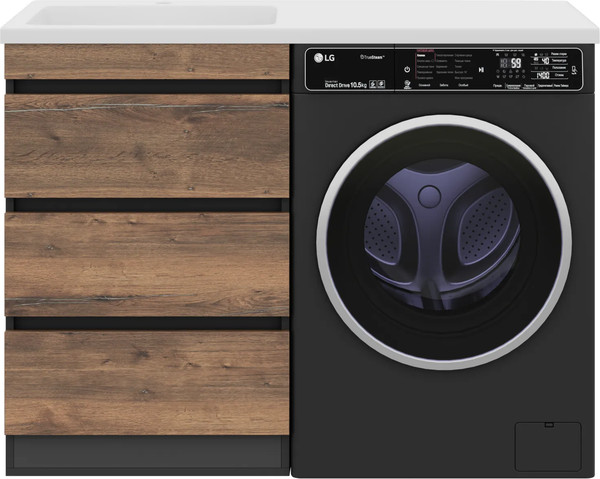Select the top wash cycle in program list
The image size is (600, 479).
[424, 53]
